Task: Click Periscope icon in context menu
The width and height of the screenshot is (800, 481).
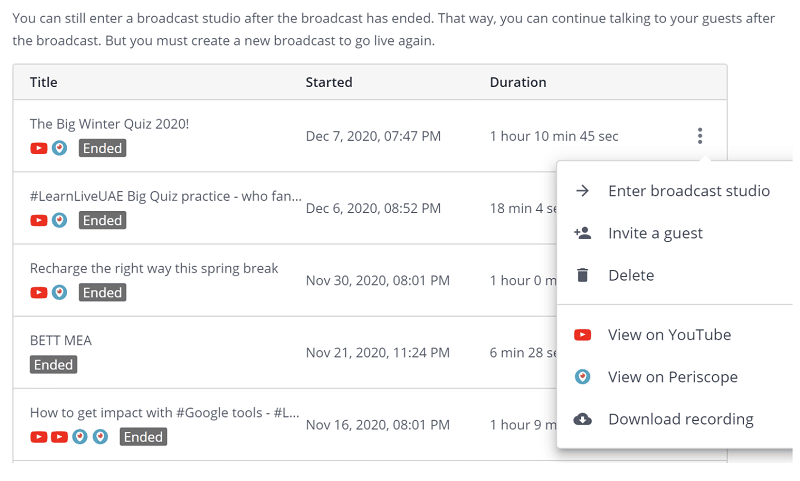Action: pyautogui.click(x=582, y=377)
